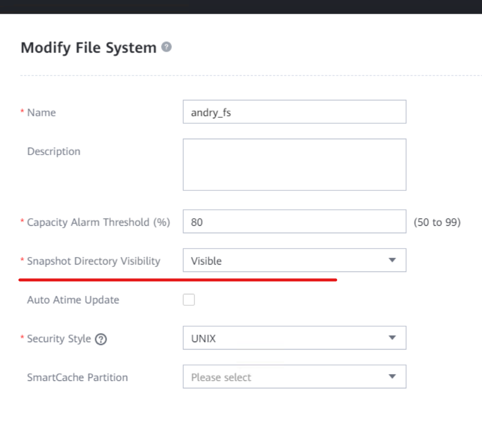The width and height of the screenshot is (482, 448).
Task: Click the (50 to 99) range hint
Action: [437, 222]
